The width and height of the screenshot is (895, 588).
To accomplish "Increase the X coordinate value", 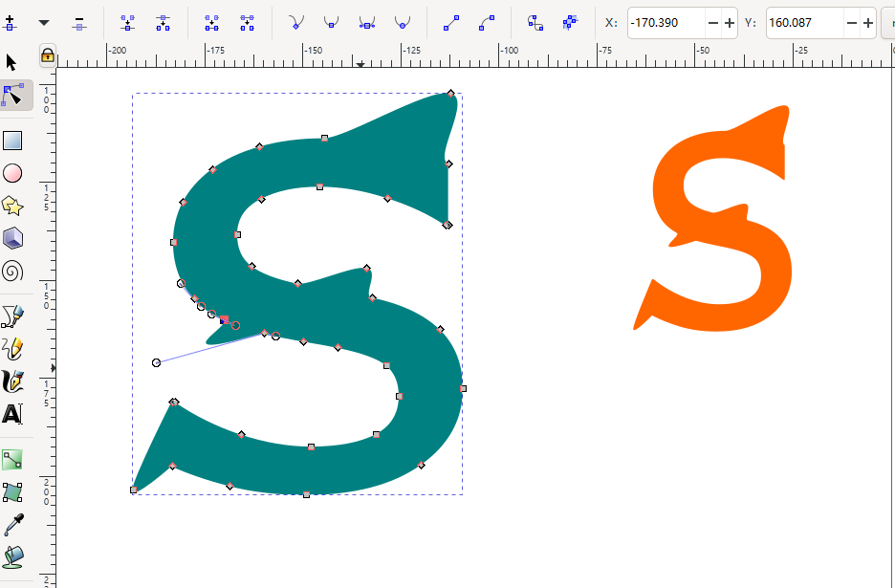I will [x=729, y=23].
